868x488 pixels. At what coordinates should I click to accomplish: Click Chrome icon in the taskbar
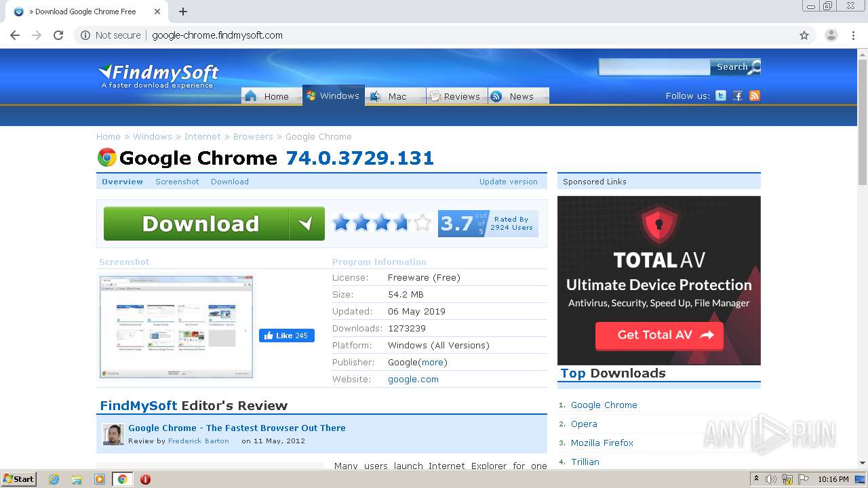pyautogui.click(x=122, y=479)
